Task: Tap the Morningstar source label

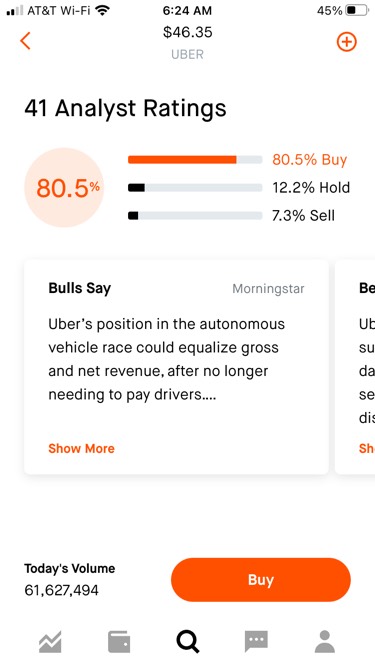Action: coord(268,289)
